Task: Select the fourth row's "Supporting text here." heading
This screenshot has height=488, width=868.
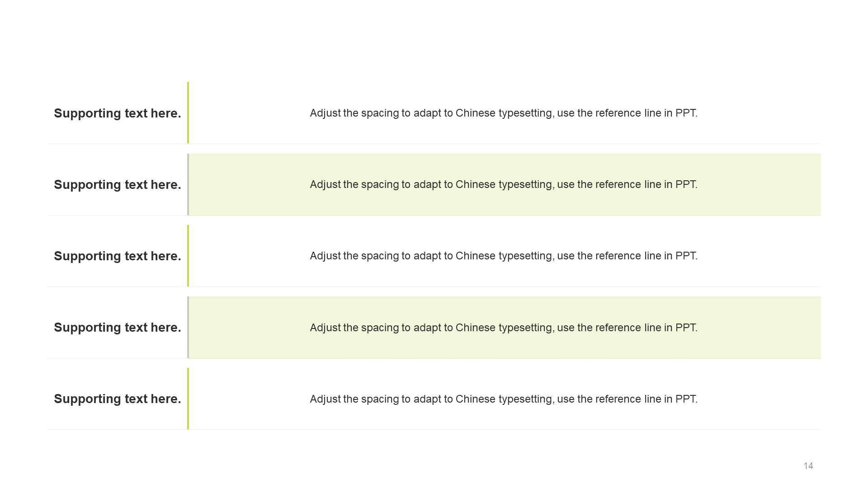Action: (x=117, y=328)
